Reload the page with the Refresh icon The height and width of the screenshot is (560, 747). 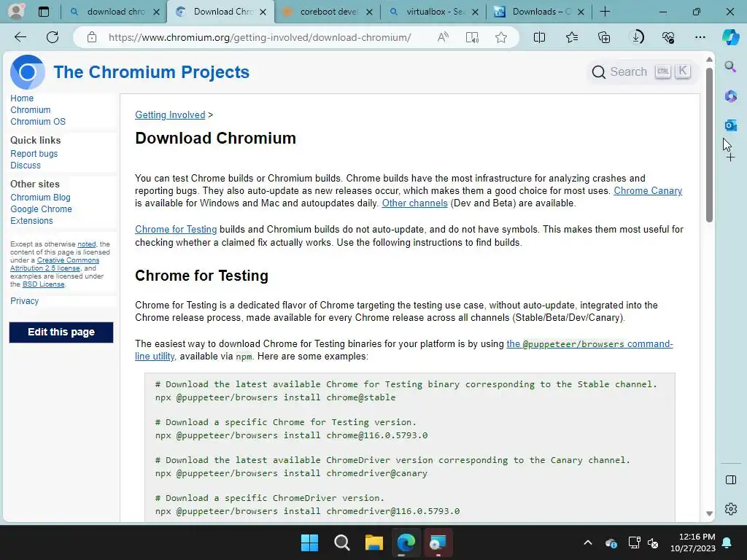(x=53, y=37)
